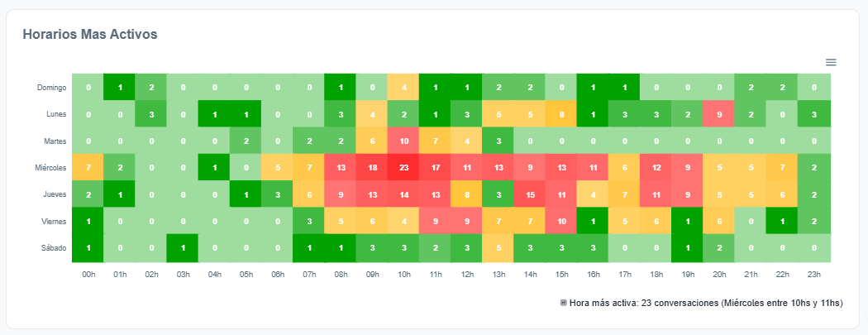Click the Domingo 10h cell with 4
The image size is (868, 335).
coord(403,87)
